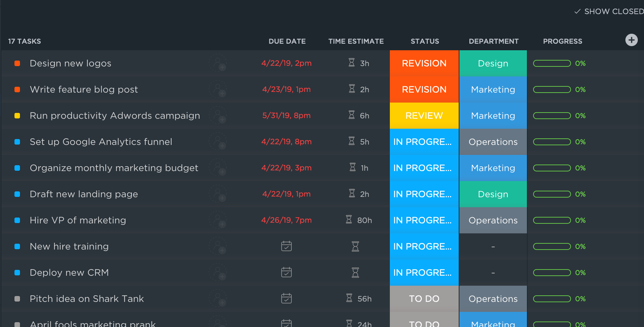
Task: Click the priority square for Run productivity Adwords campaign
Action: point(17,115)
